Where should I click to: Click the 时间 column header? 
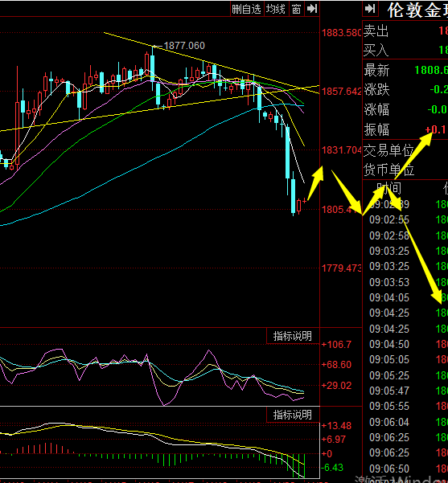coord(388,188)
